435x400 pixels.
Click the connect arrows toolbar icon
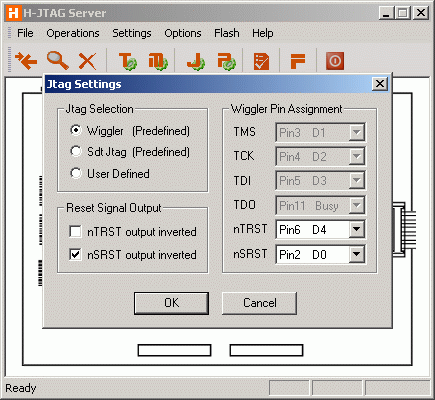pyautogui.click(x=26, y=61)
